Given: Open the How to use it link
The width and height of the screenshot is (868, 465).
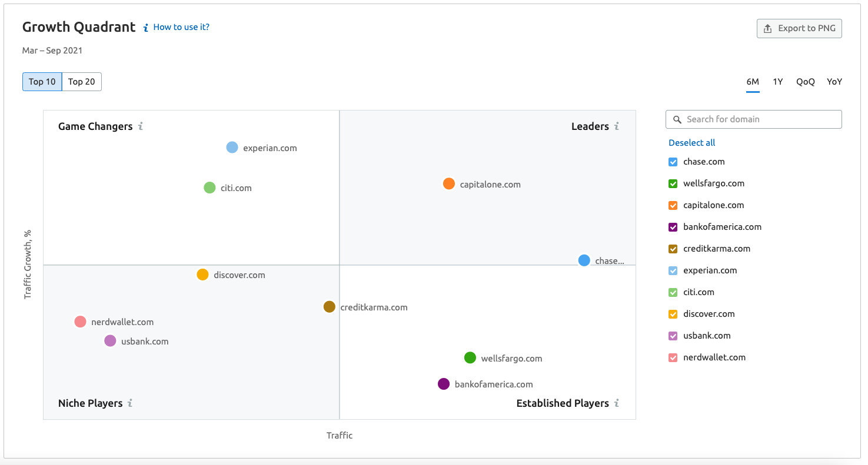Looking at the screenshot, I should tap(181, 27).
